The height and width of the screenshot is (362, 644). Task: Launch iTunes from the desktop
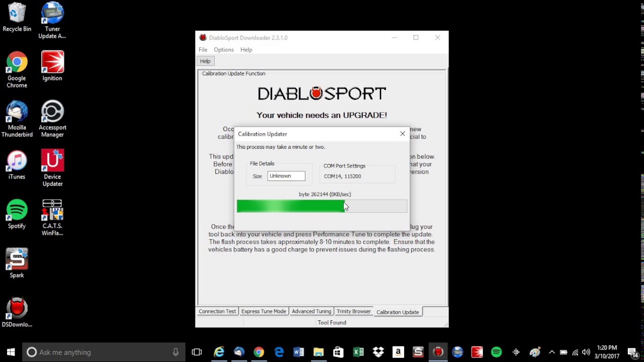pos(17,165)
